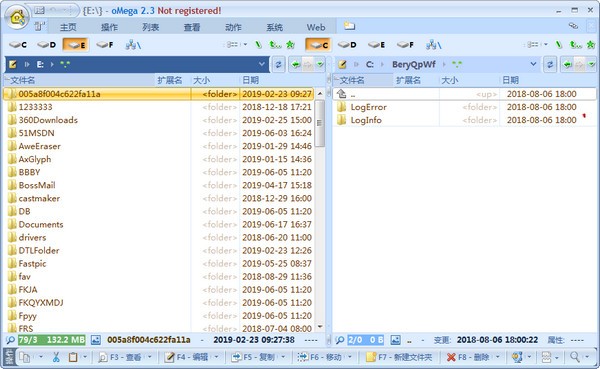Image resolution: width=600 pixels, height=369 pixels.
Task: Open the 动作 tab
Action: (x=233, y=27)
